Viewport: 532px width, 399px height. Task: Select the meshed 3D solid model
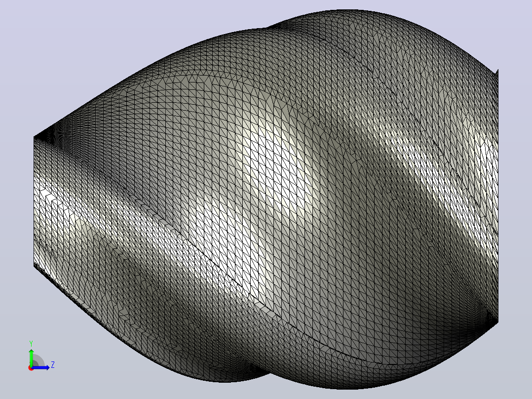(x=266, y=199)
